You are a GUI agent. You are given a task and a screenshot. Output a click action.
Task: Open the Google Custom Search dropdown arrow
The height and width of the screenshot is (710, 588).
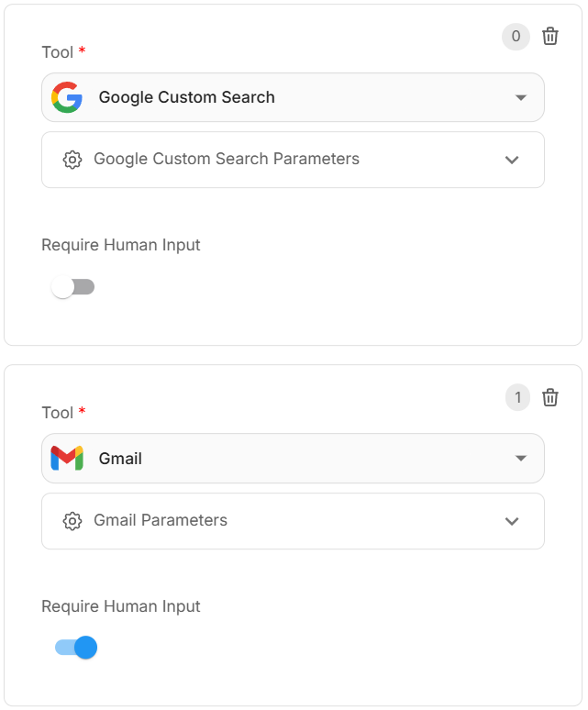[521, 97]
